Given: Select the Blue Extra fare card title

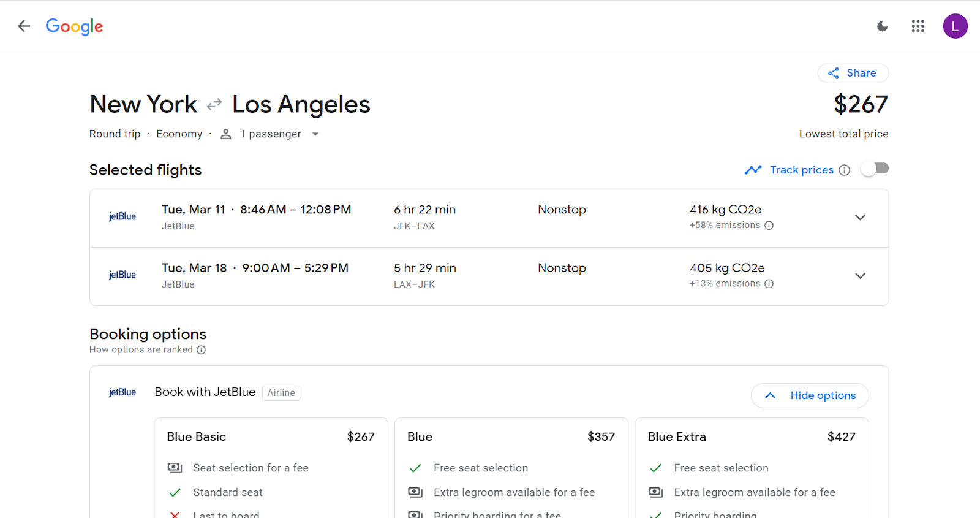Looking at the screenshot, I should pos(677,436).
